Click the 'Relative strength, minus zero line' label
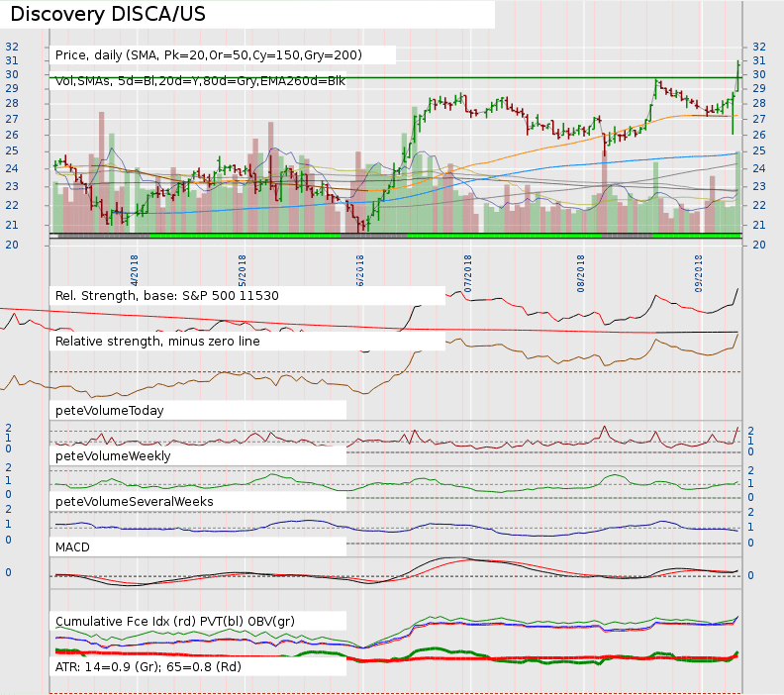The image size is (784, 695). [x=157, y=341]
